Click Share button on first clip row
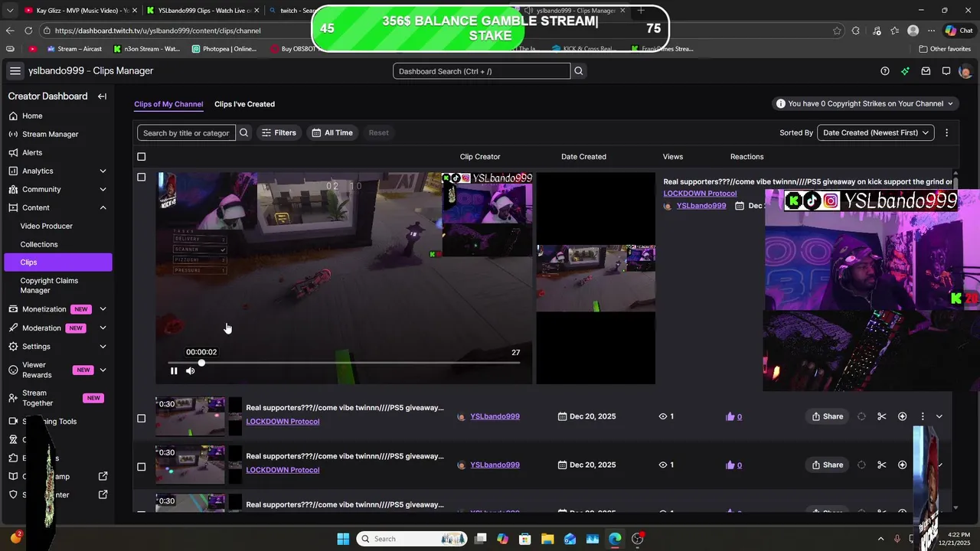This screenshot has width=980, height=551. pyautogui.click(x=828, y=416)
